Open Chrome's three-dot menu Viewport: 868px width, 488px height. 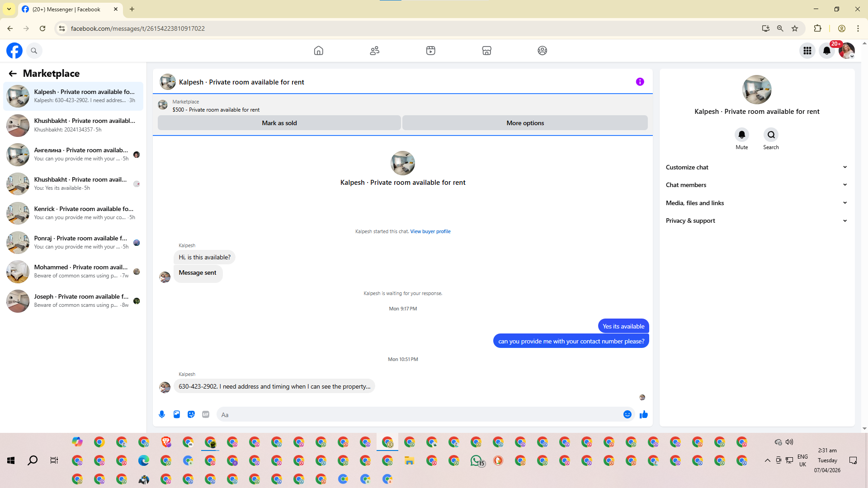click(858, 28)
